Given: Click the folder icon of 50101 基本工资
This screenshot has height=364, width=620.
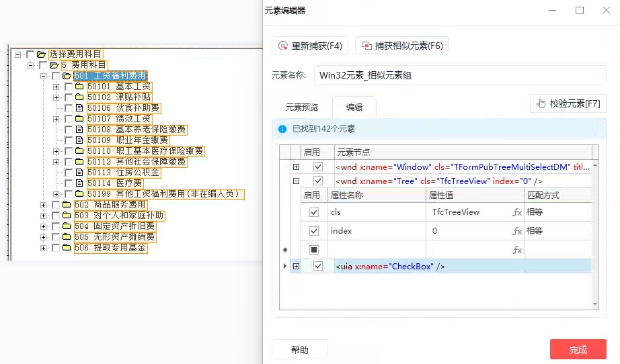Looking at the screenshot, I should (x=79, y=87).
